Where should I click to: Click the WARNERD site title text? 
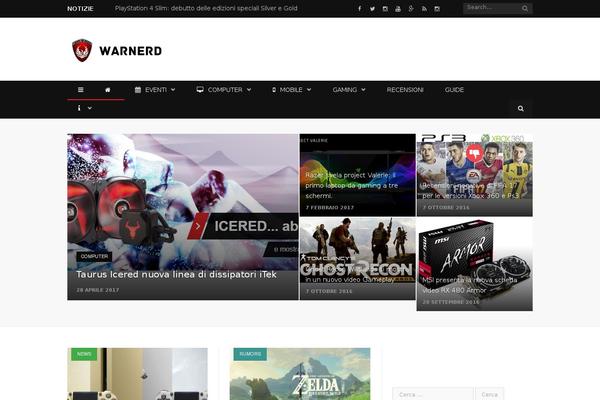pos(130,51)
